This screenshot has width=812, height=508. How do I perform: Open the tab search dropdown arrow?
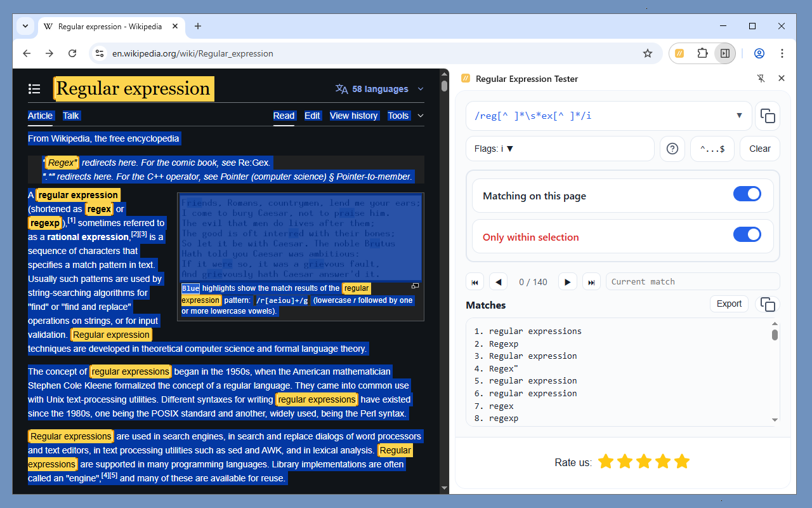[25, 26]
